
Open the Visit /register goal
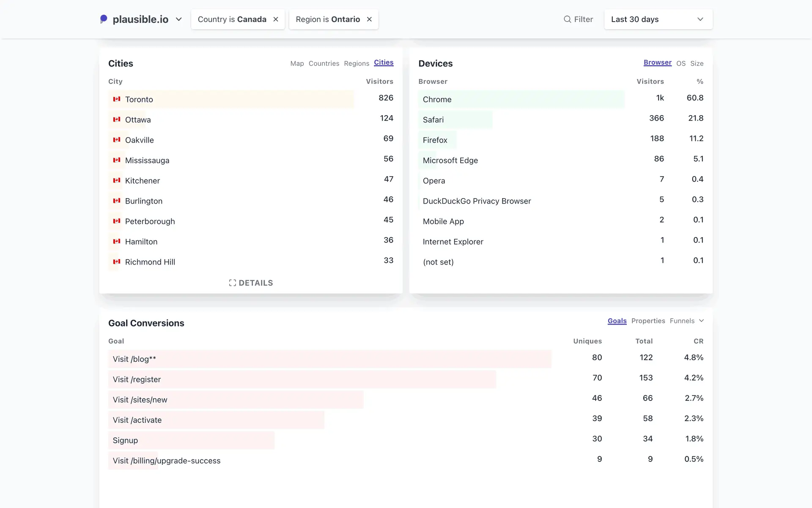click(137, 379)
